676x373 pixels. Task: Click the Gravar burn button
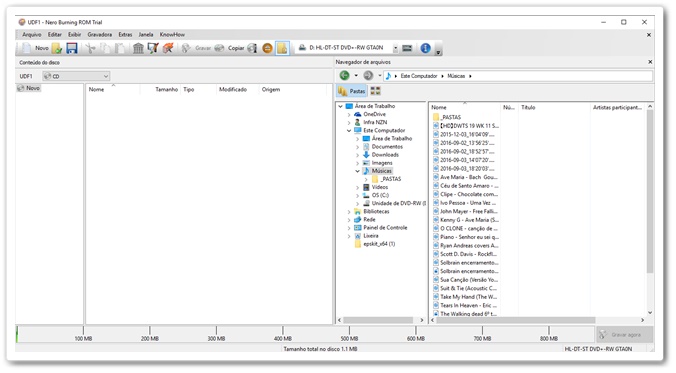[x=196, y=48]
